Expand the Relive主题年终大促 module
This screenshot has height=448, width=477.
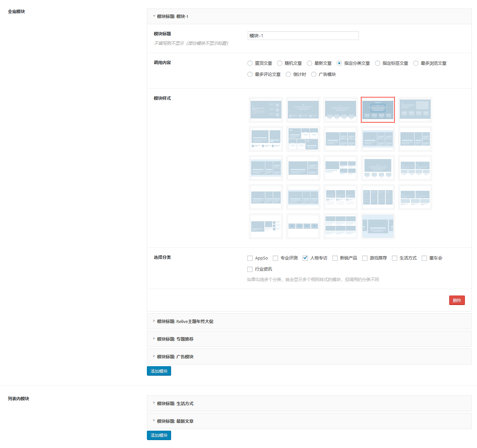(x=185, y=321)
